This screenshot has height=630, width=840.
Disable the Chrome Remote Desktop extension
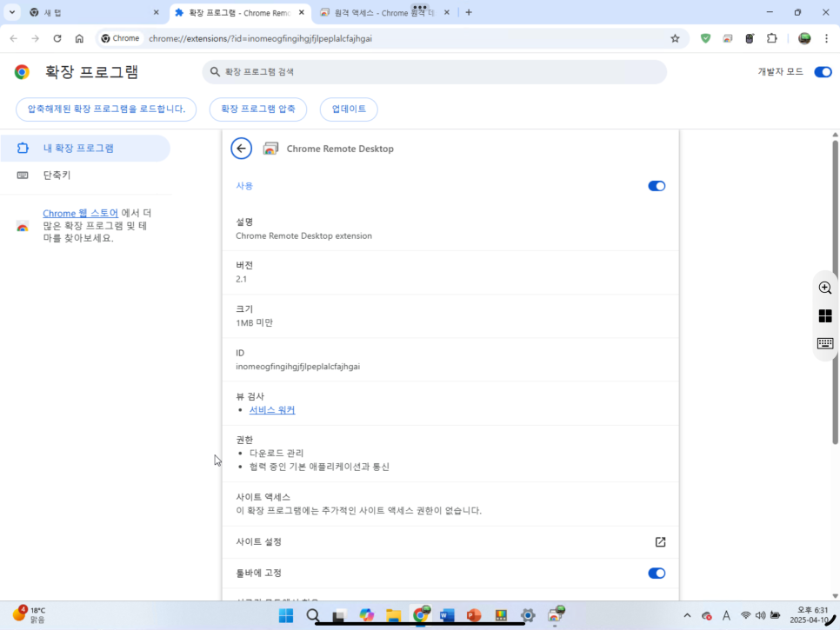[657, 186]
